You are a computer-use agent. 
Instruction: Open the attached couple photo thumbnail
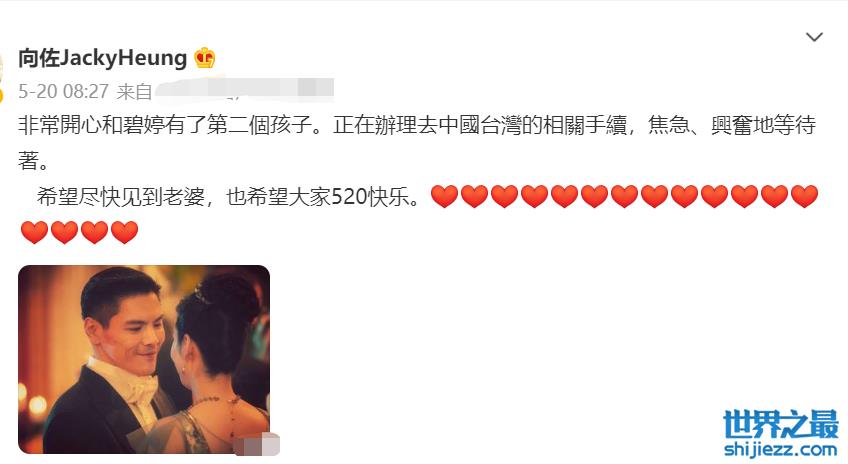pyautogui.click(x=144, y=359)
